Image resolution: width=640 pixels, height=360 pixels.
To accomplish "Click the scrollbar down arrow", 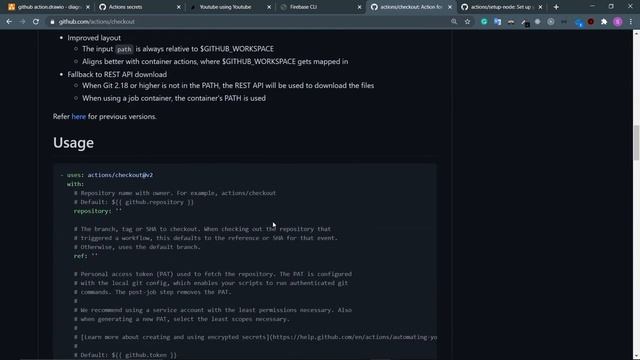I will click(636, 356).
